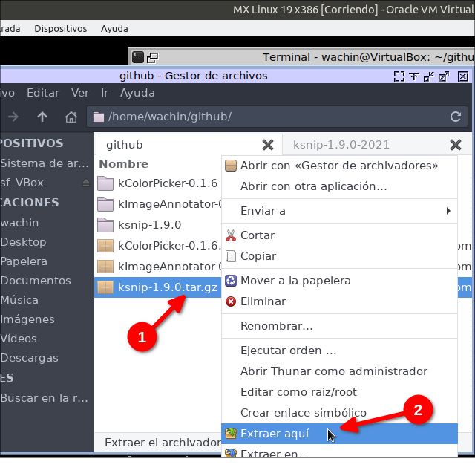Sort by the Nombre column header
This screenshot has height=476, width=475.
coord(124,164)
